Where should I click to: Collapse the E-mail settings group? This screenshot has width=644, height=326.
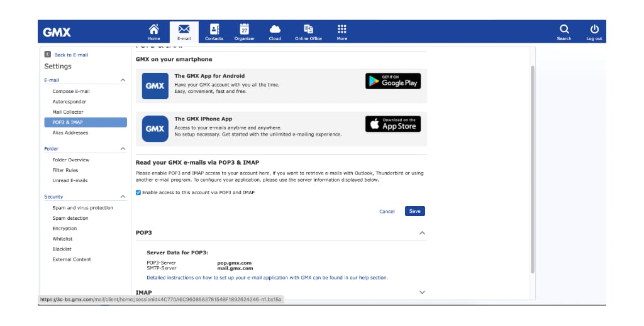pos(123,80)
